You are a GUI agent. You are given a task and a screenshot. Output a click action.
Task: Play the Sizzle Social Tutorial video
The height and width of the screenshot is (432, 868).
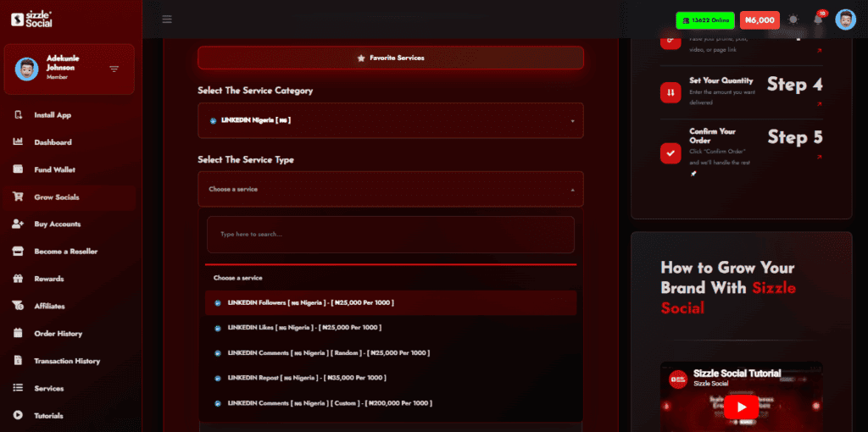[741, 407]
